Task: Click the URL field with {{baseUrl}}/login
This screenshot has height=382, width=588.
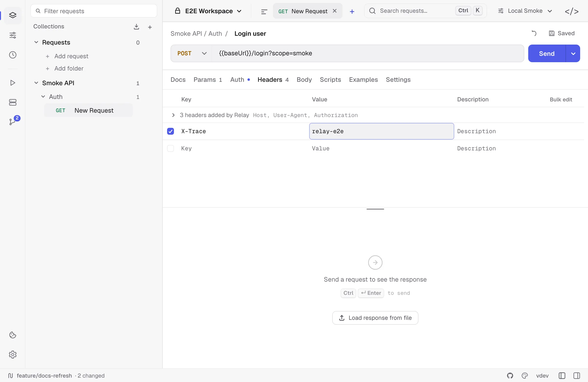Action: [368, 53]
